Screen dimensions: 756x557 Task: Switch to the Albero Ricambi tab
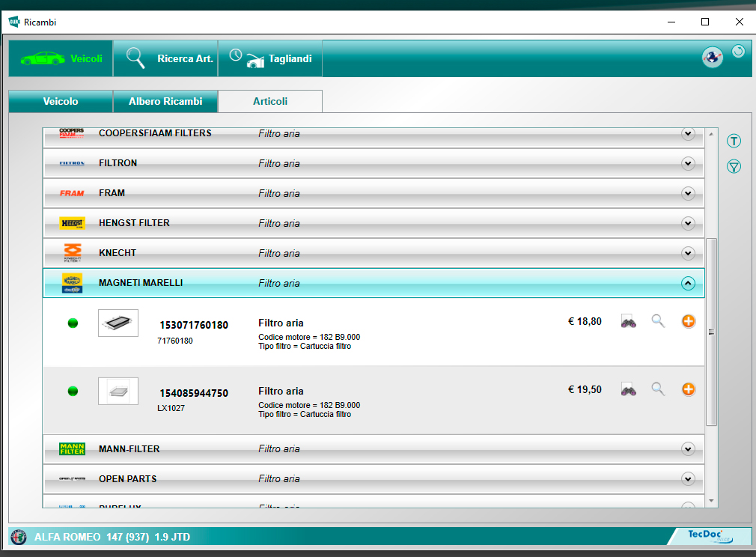click(165, 101)
